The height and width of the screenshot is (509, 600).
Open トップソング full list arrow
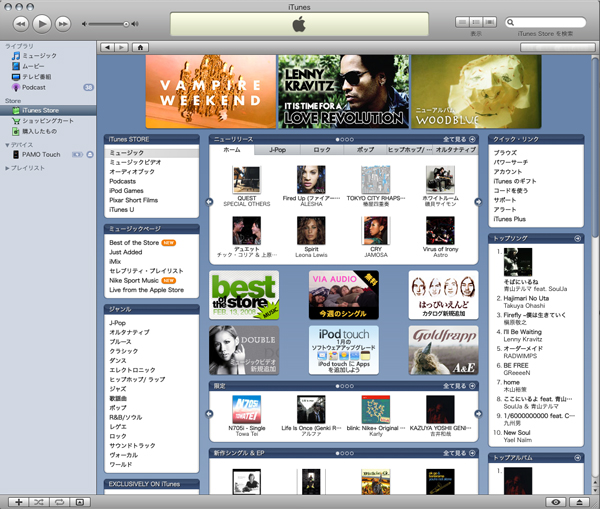click(x=577, y=238)
